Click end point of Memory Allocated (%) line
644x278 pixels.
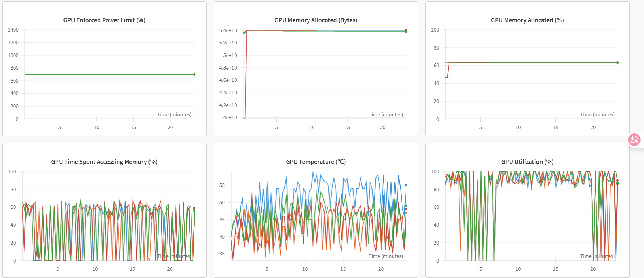point(617,63)
